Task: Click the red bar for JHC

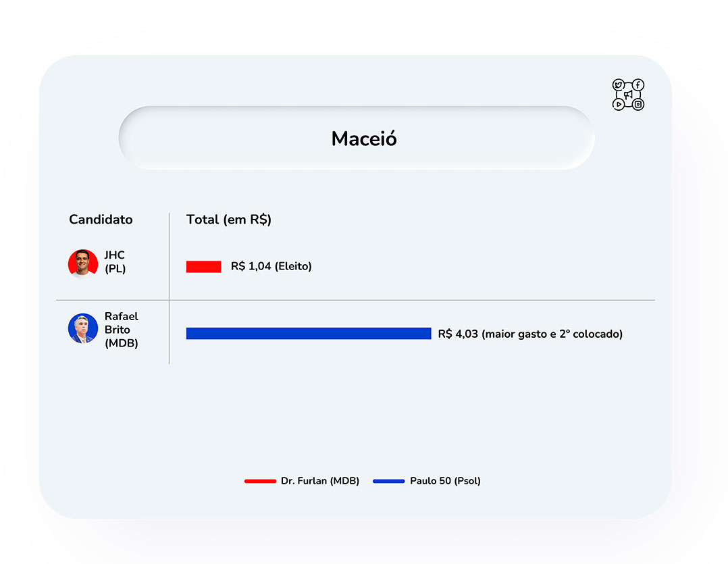Action: (203, 266)
